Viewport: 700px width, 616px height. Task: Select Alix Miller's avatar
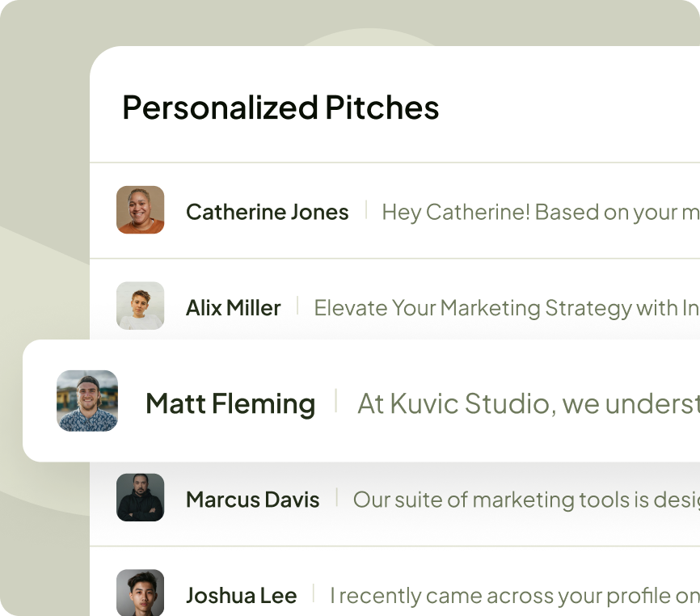pyautogui.click(x=140, y=306)
